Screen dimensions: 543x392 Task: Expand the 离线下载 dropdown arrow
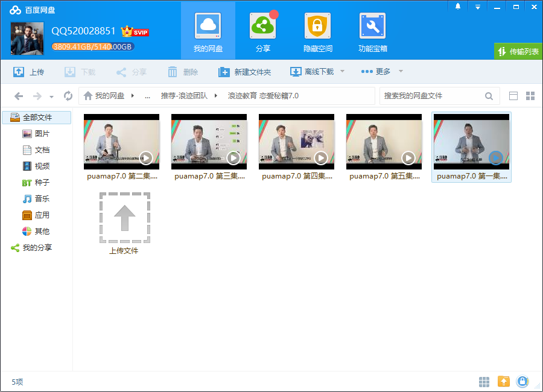[342, 71]
